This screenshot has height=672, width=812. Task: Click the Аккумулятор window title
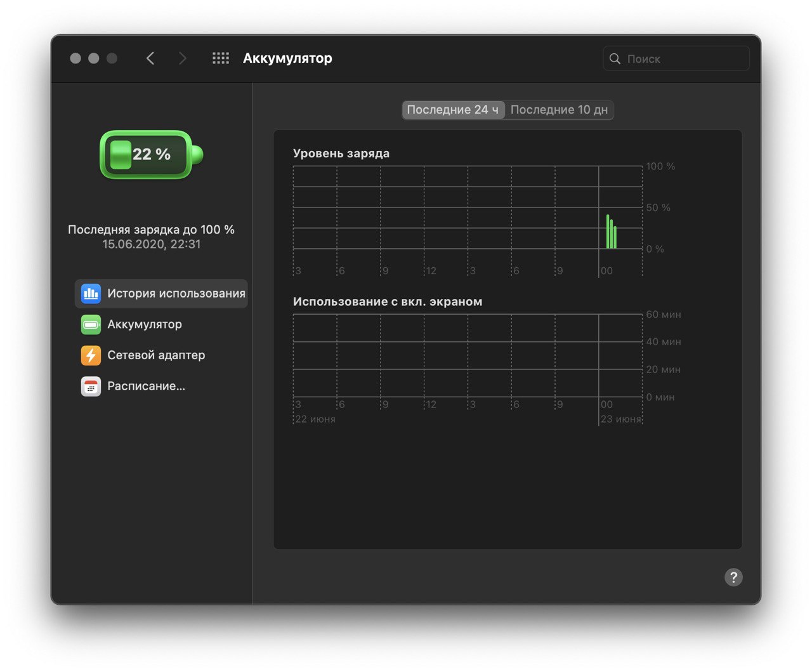[287, 58]
